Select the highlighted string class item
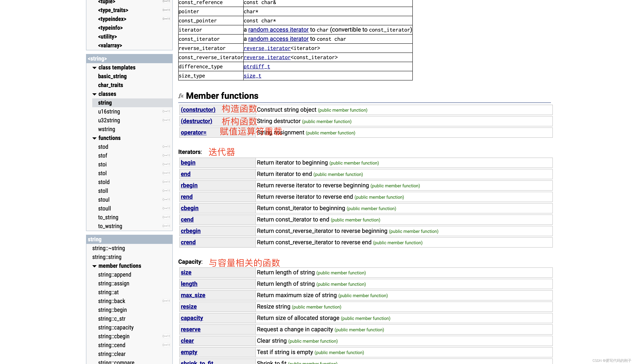Viewport: 634px width, 364px height. click(x=132, y=103)
